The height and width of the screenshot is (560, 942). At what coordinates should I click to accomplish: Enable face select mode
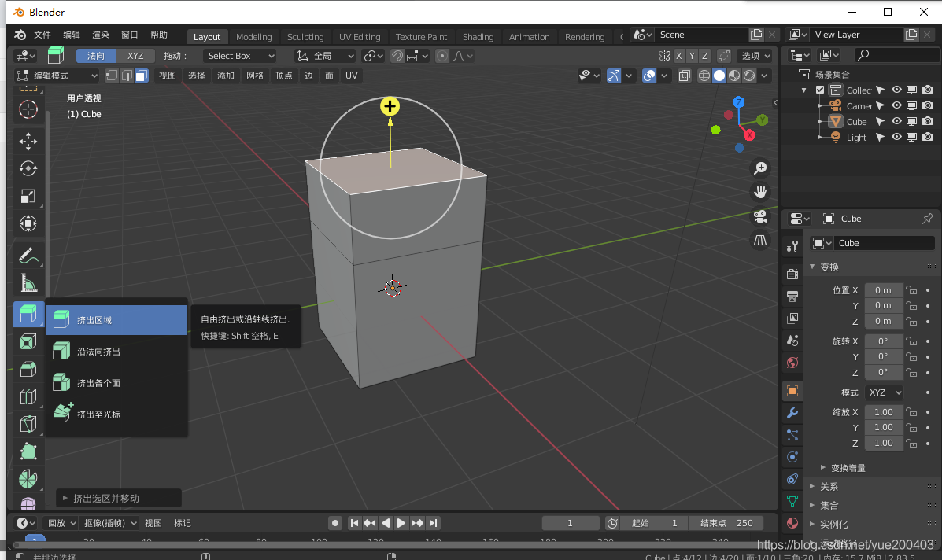tap(142, 76)
